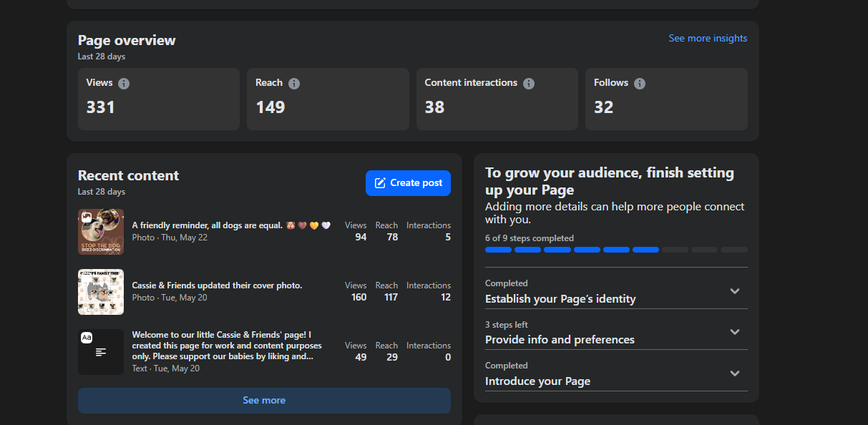Image resolution: width=868 pixels, height=425 pixels.
Task: Open the cover photo update thumbnail
Action: (x=101, y=292)
